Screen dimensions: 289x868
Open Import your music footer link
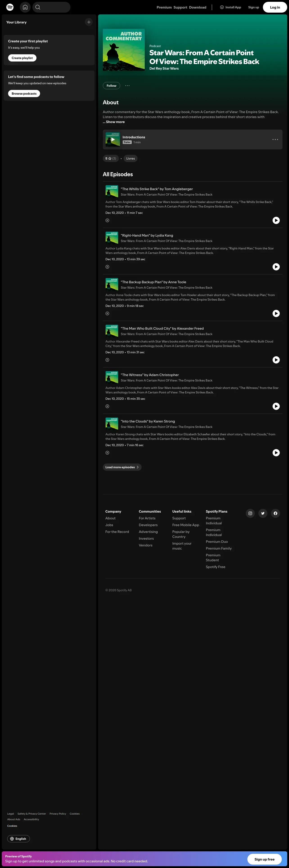point(182,546)
